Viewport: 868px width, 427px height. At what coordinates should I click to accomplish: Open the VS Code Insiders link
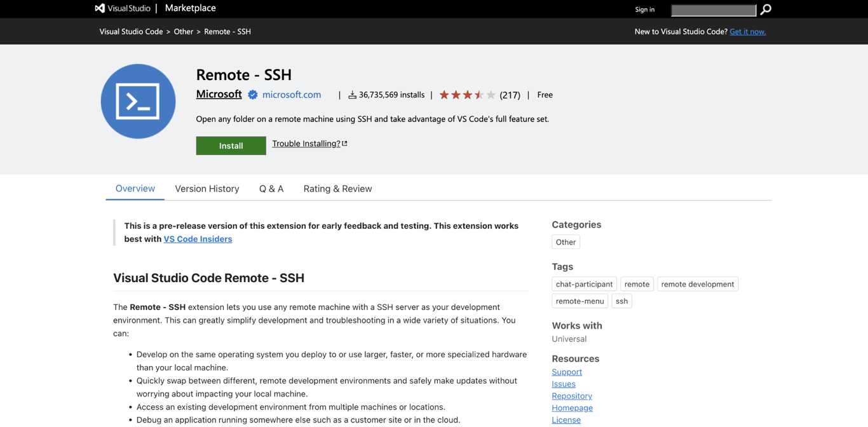pos(198,239)
